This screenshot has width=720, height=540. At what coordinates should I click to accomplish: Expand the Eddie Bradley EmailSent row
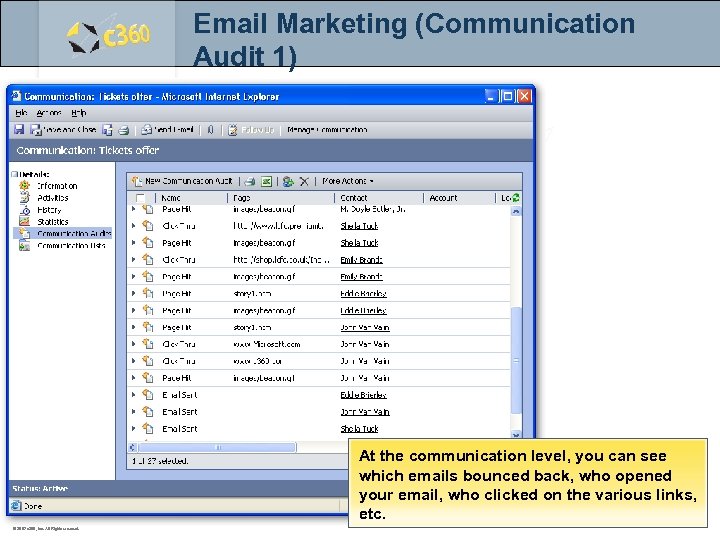(x=134, y=395)
